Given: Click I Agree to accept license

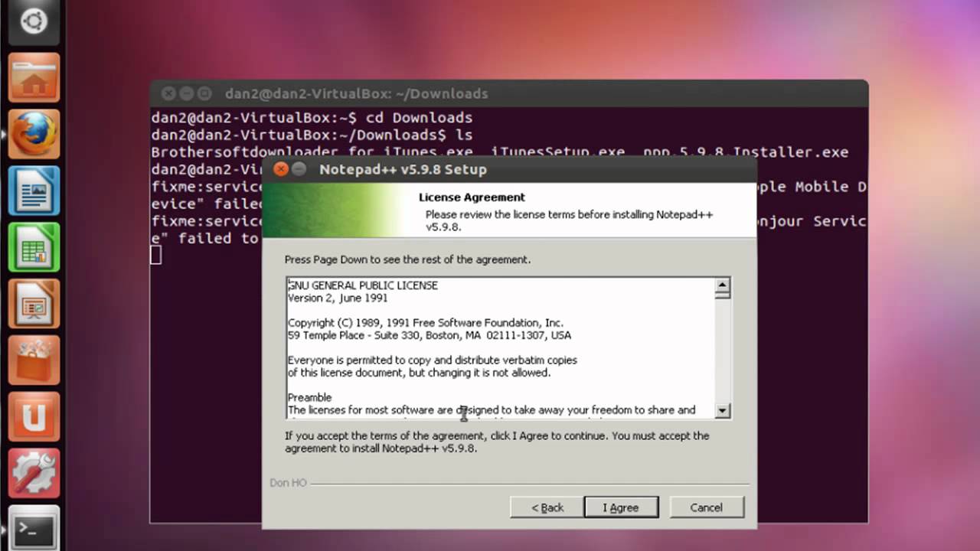Looking at the screenshot, I should click(621, 507).
